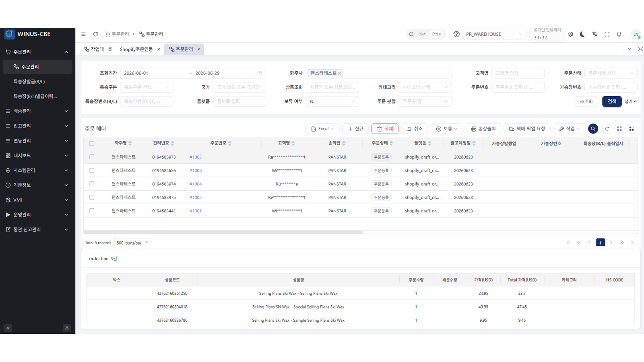Check the row for order #1001
Viewport: 644px width, 362px height.
click(x=92, y=211)
